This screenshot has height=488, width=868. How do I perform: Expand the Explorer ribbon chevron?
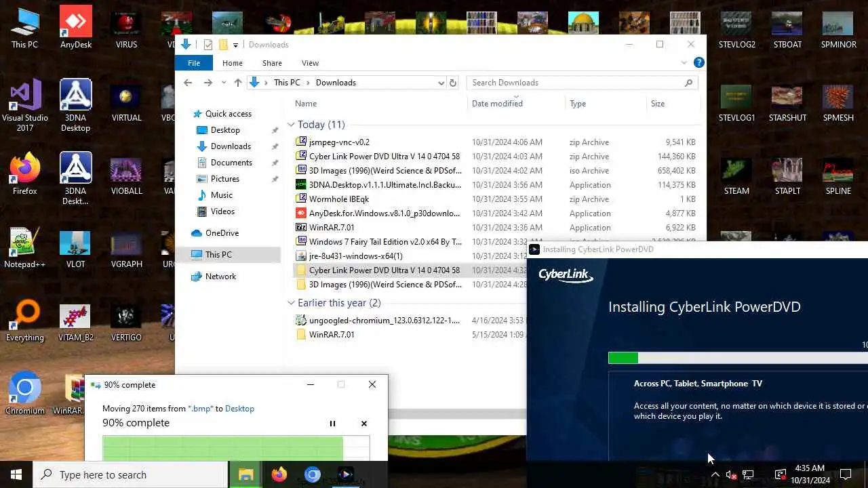click(x=684, y=62)
